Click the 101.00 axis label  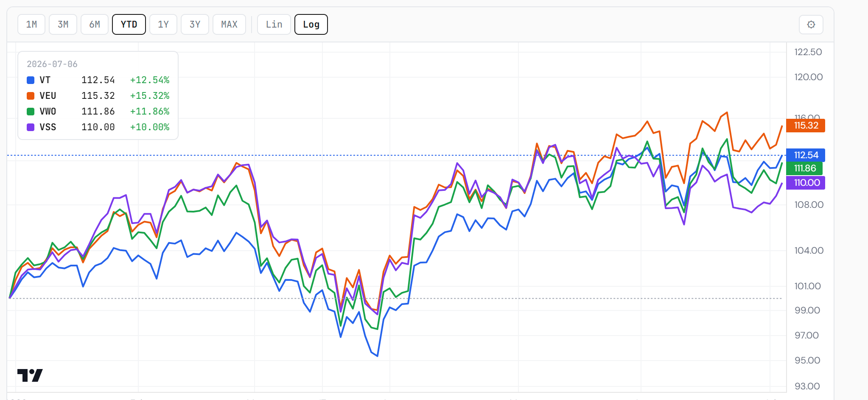[x=807, y=286]
